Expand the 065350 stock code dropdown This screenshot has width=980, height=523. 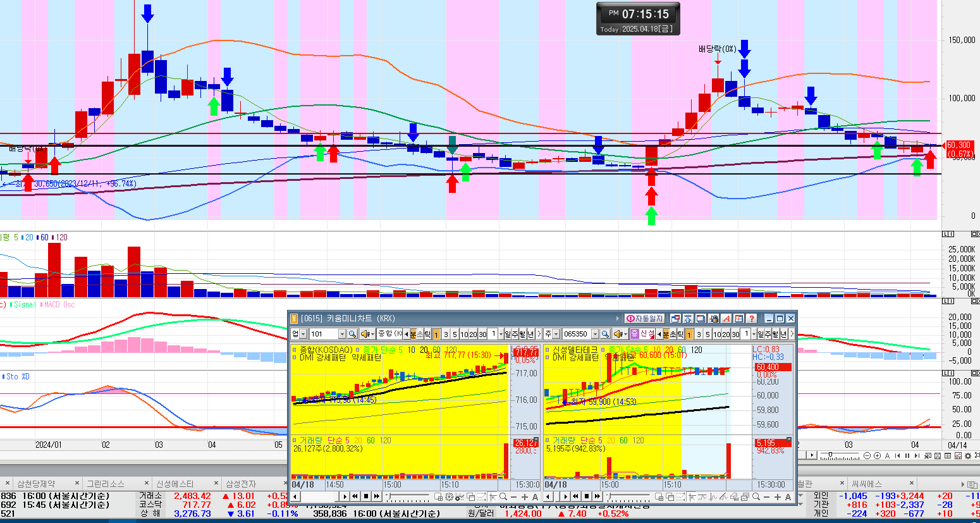[x=594, y=334]
